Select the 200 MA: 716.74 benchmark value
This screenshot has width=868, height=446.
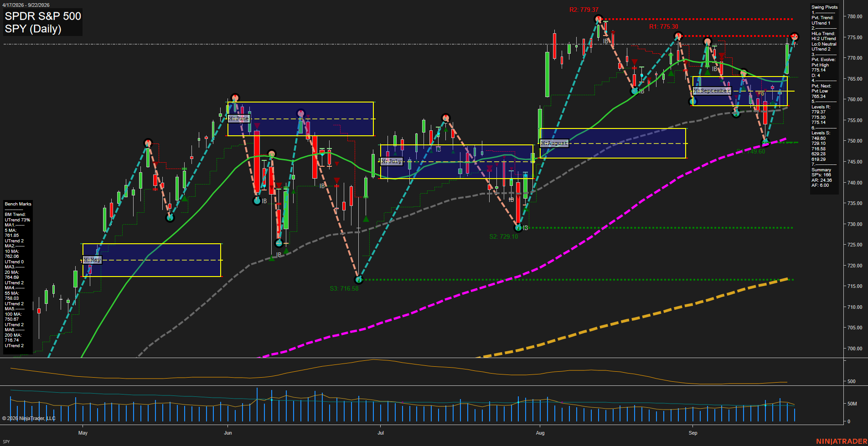click(13, 338)
